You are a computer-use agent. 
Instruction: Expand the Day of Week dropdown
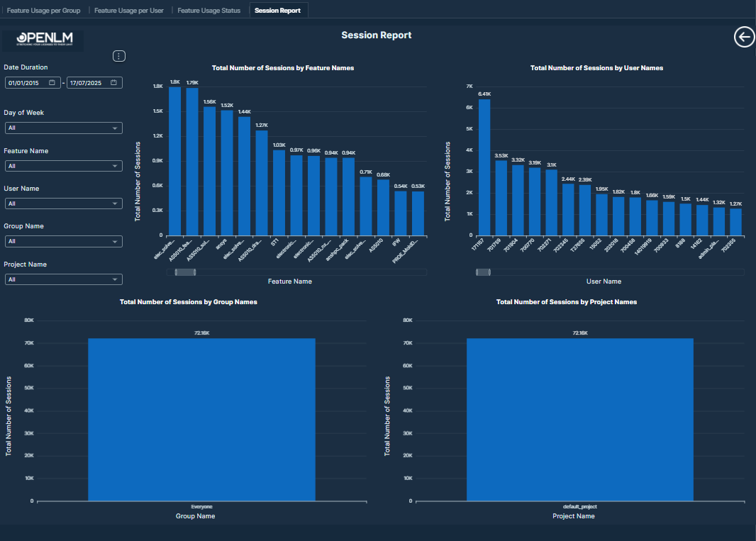pyautogui.click(x=63, y=128)
